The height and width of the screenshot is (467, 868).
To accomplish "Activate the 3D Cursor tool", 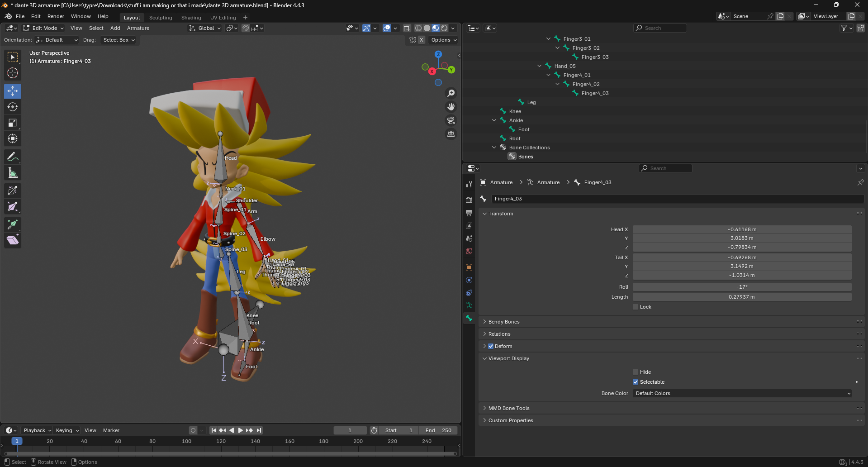I will point(13,73).
